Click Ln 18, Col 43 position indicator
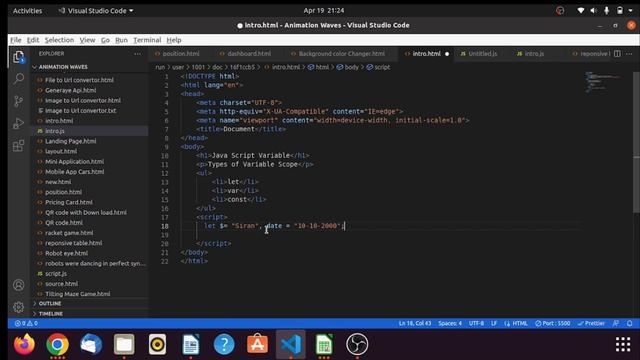Image resolution: width=640 pixels, height=360 pixels. [x=415, y=323]
